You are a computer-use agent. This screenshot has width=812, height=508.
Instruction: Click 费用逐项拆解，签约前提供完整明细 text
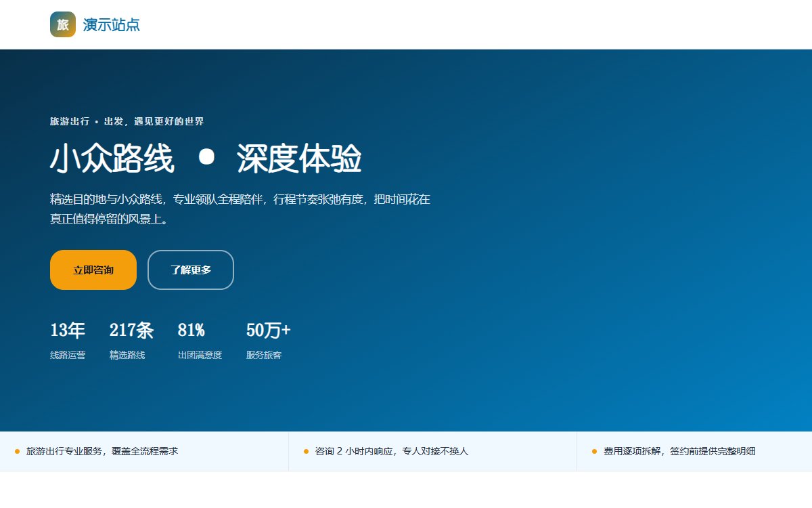(679, 451)
